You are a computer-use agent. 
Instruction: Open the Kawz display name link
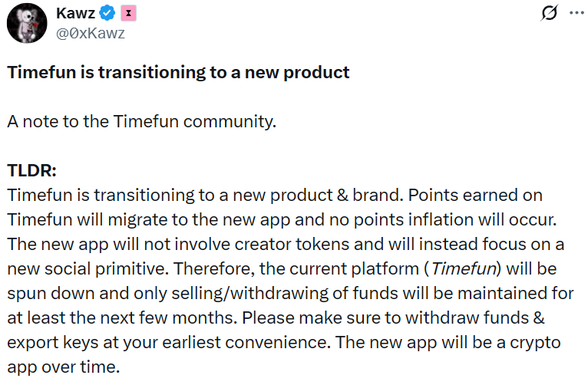point(76,14)
